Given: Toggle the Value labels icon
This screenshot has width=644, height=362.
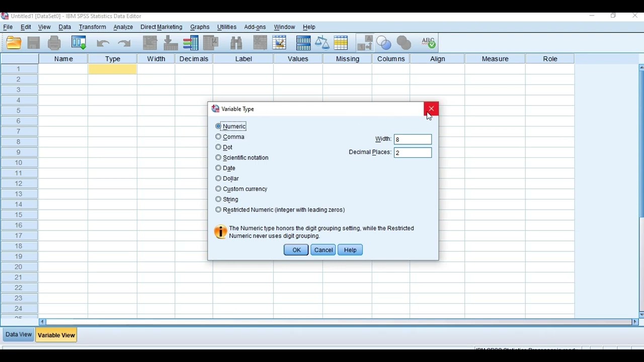Looking at the screenshot, I should [365, 43].
